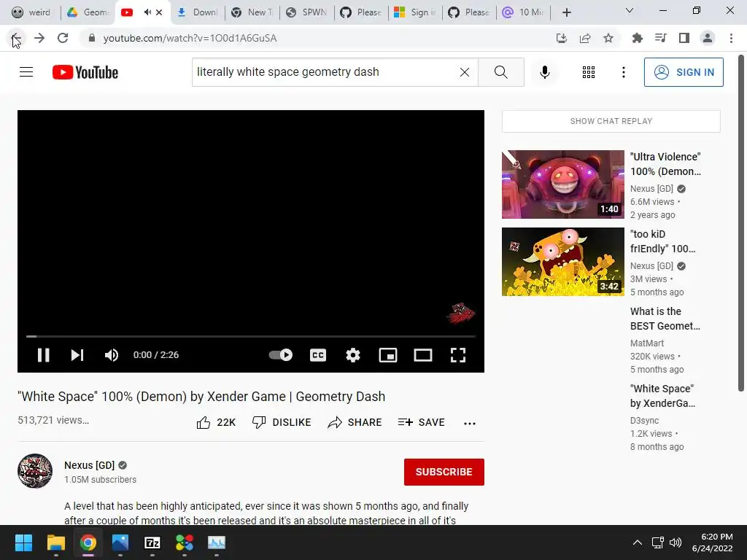The width and height of the screenshot is (747, 560).
Task: Switch to the "Geom" Google Drive tab
Action: tap(88, 12)
